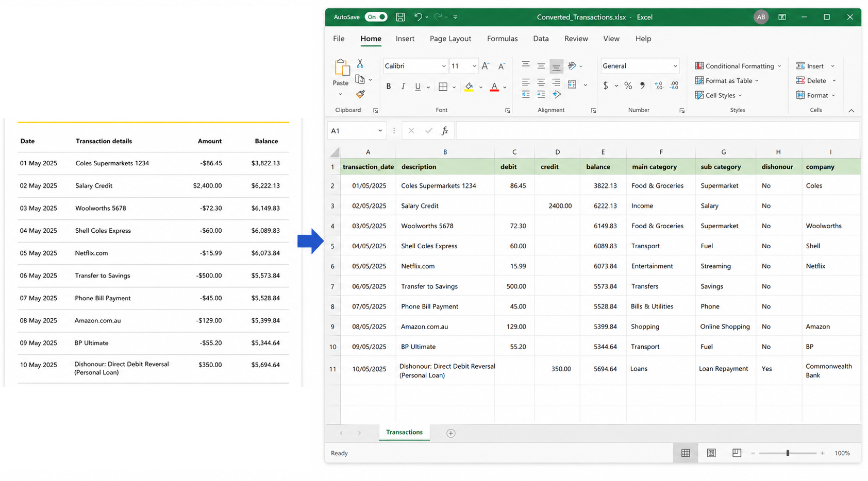868x481 pixels.
Task: Click the Insert cells button
Action: click(815, 66)
